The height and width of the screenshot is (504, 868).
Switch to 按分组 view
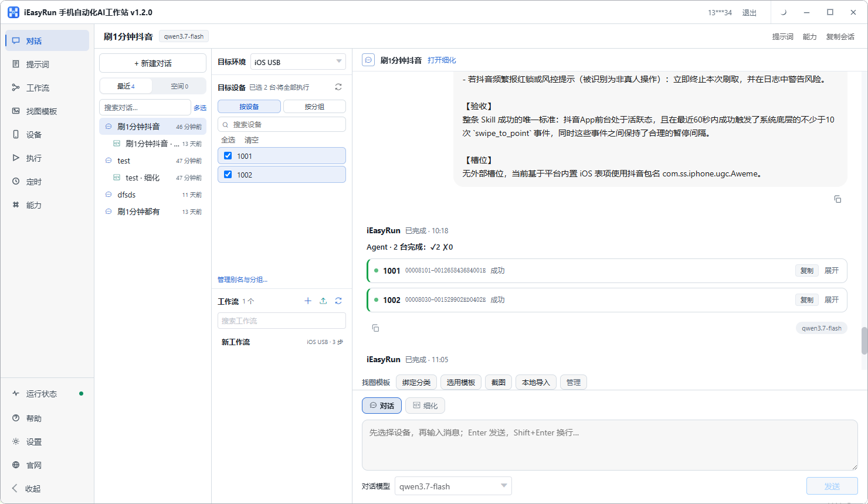[x=314, y=107]
